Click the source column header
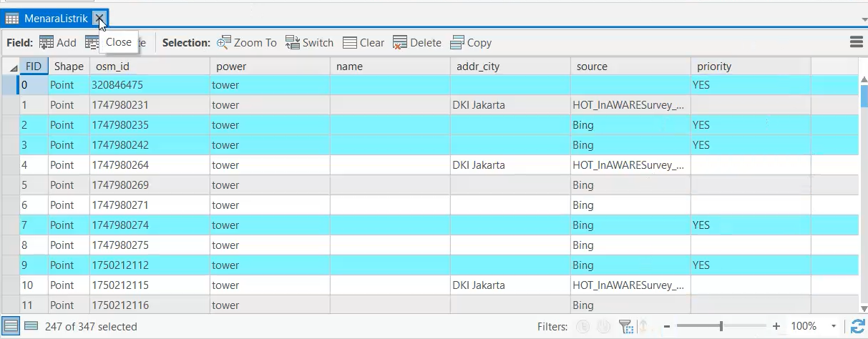The image size is (868, 339). [630, 66]
